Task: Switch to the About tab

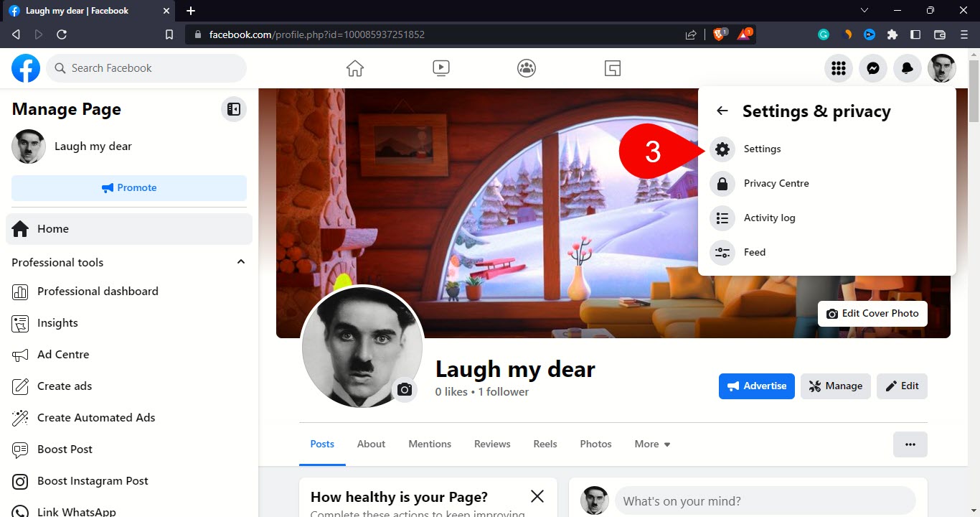Action: coord(371,444)
